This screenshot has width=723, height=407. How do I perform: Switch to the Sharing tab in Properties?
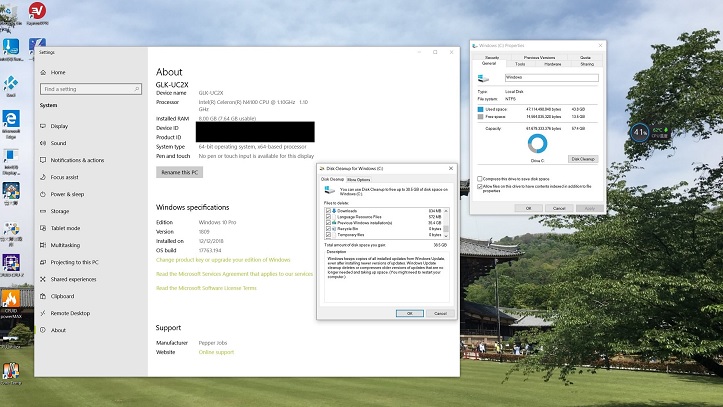[587, 64]
